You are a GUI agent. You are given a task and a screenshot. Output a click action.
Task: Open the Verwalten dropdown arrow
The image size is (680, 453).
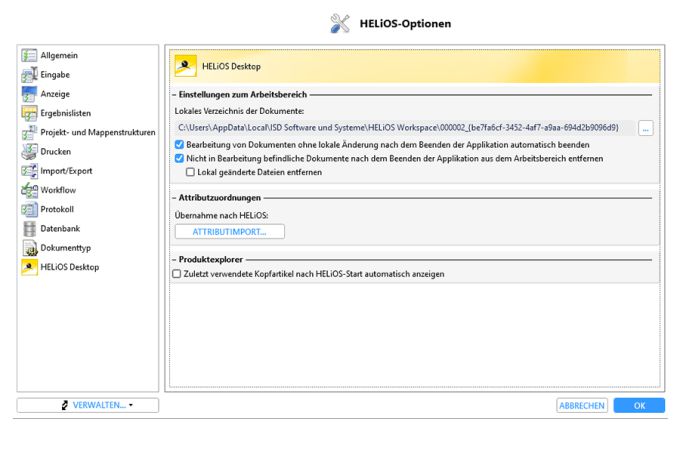pos(131,405)
